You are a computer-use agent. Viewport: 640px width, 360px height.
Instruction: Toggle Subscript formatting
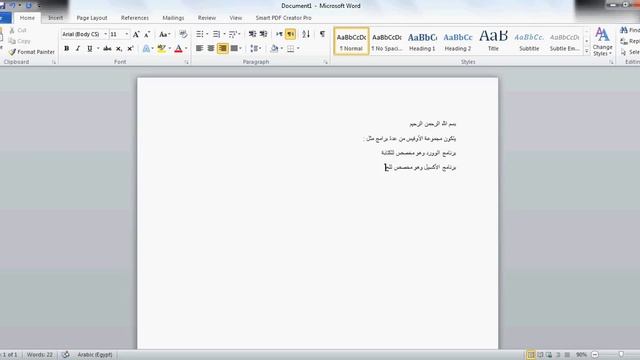(119, 49)
